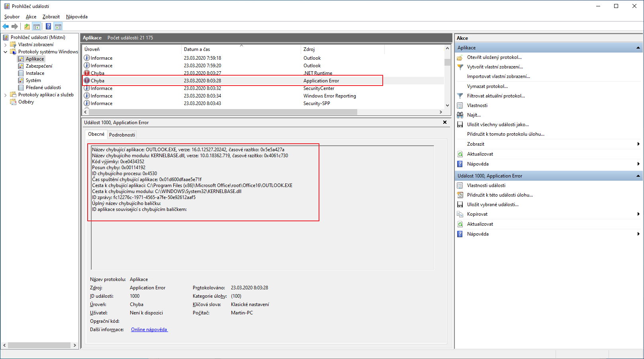This screenshot has height=359, width=644.
Task: Click Vymazat protokol action
Action: pos(487,86)
